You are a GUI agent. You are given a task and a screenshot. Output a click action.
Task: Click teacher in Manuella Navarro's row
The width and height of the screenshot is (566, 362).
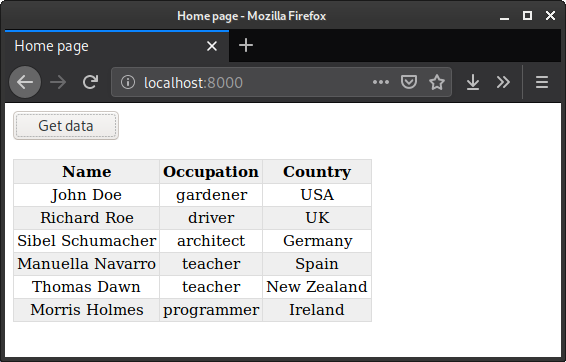pyautogui.click(x=211, y=264)
